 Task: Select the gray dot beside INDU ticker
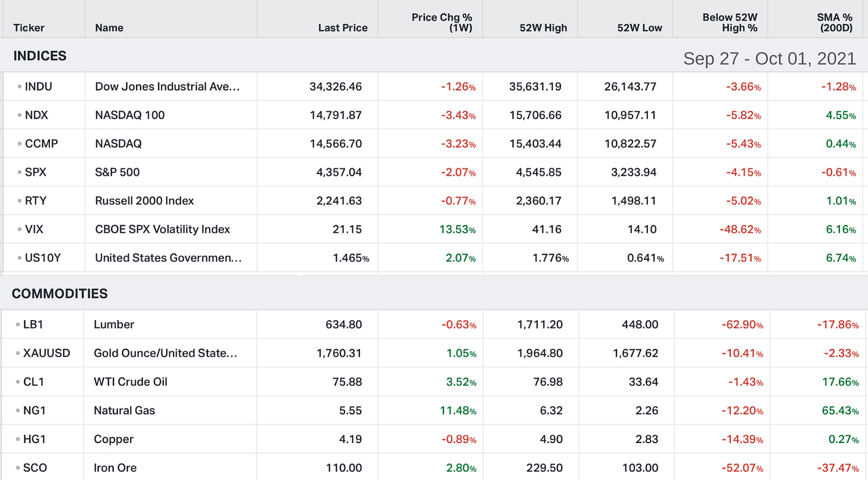(20, 87)
